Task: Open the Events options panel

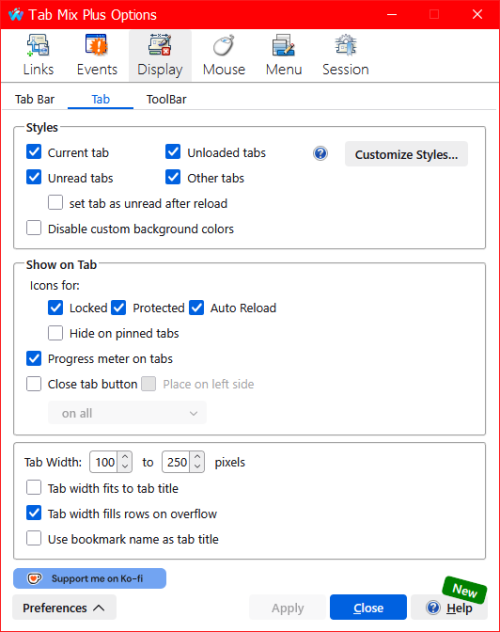Action: tap(97, 56)
